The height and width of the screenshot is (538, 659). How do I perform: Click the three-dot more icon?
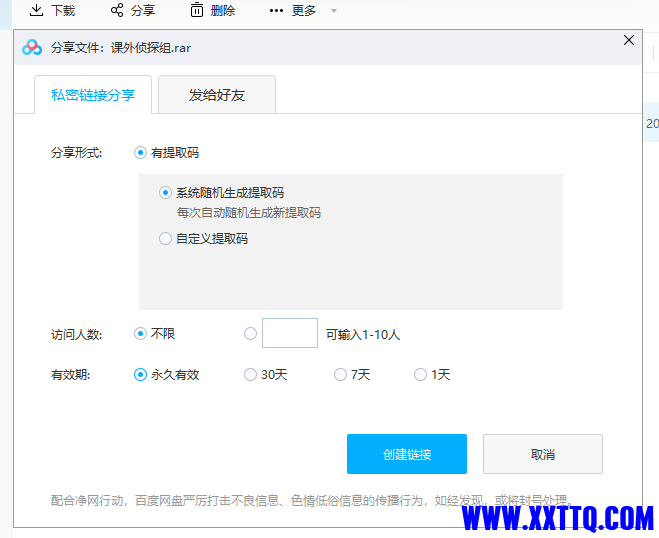point(276,11)
